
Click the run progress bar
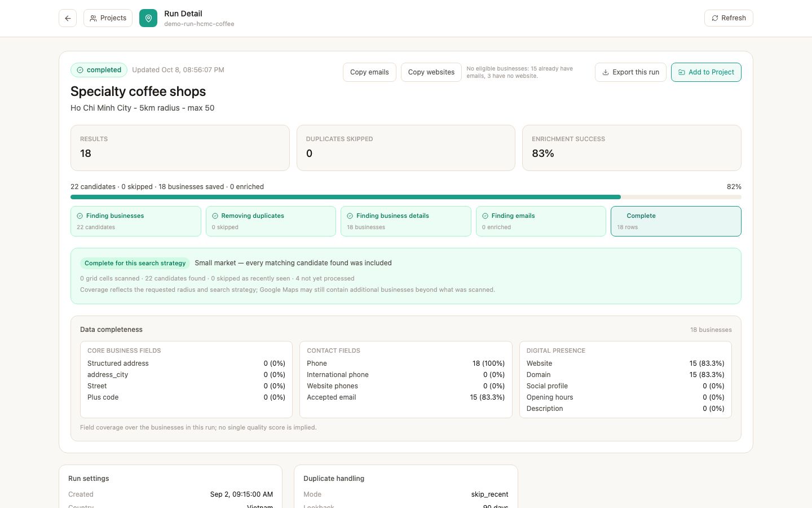point(406,197)
